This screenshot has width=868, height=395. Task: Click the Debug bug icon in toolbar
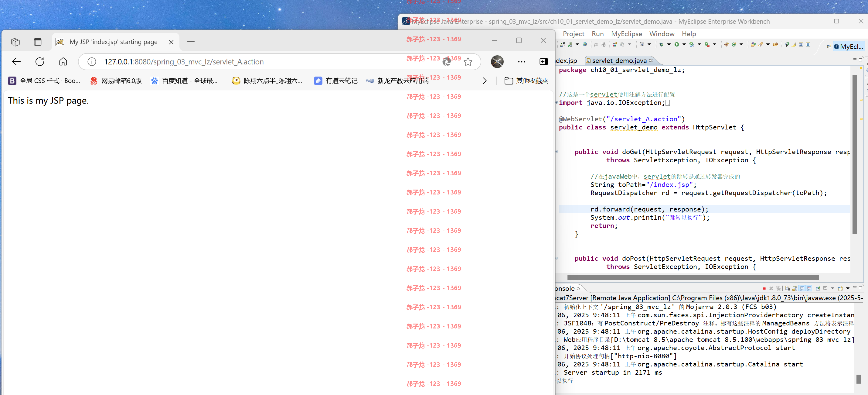(x=662, y=45)
